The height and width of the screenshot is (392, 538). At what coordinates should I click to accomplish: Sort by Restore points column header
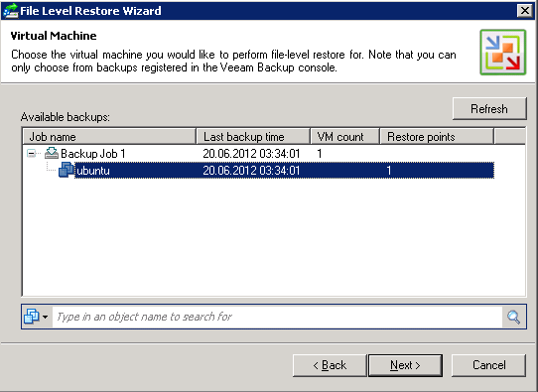click(437, 137)
